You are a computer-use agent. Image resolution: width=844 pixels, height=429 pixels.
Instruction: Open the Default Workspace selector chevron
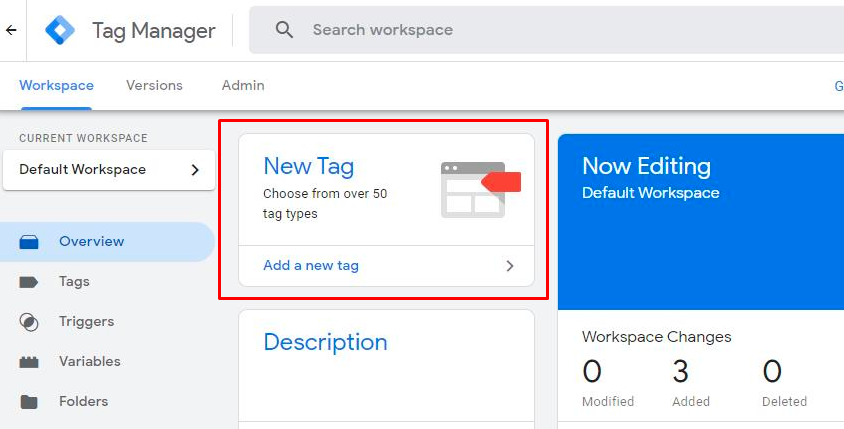coord(195,170)
